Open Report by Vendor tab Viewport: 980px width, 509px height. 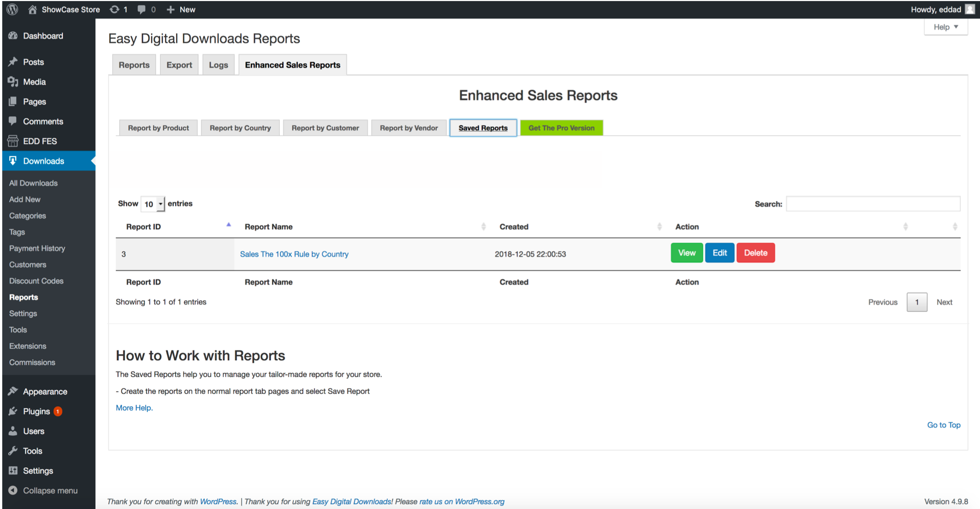pos(409,128)
